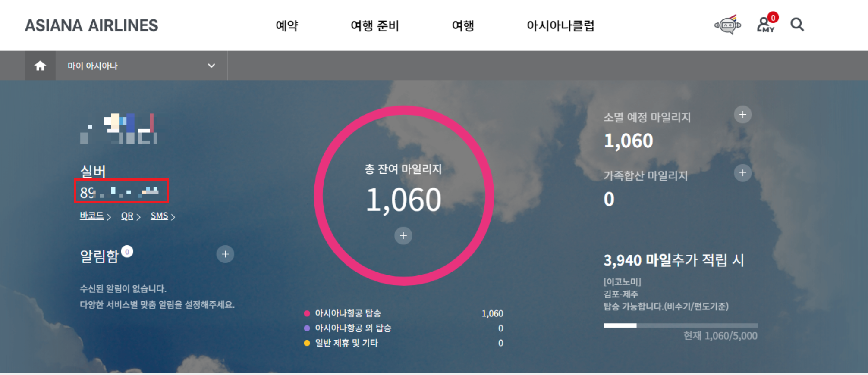Click the 실버 membership tier label

(x=93, y=171)
